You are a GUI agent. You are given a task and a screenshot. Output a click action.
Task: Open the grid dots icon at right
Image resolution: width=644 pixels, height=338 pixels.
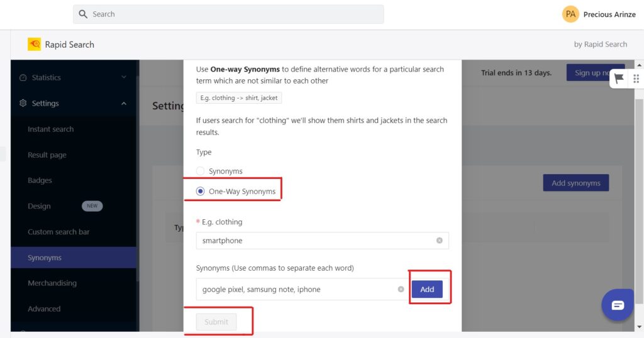(x=636, y=79)
